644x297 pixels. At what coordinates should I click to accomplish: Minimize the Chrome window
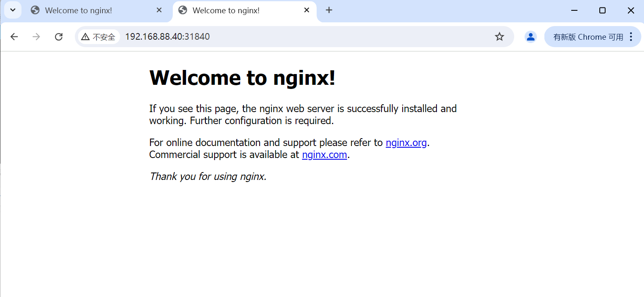point(574,10)
